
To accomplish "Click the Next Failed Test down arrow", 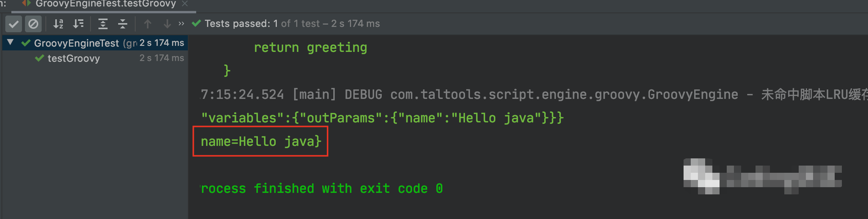I will tap(167, 23).
